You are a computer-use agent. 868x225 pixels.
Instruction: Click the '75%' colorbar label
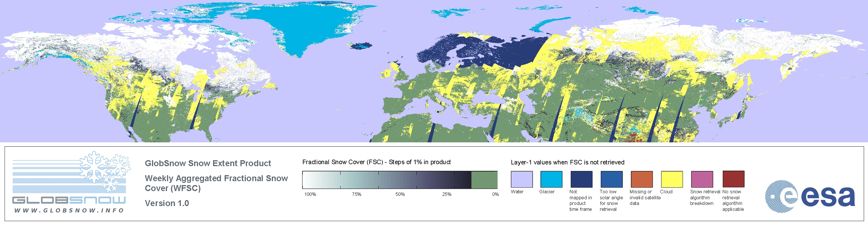click(357, 194)
